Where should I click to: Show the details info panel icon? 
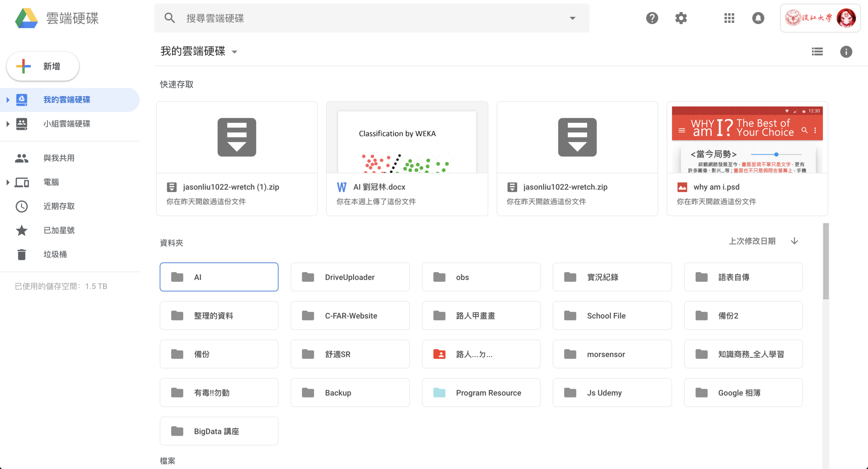846,52
